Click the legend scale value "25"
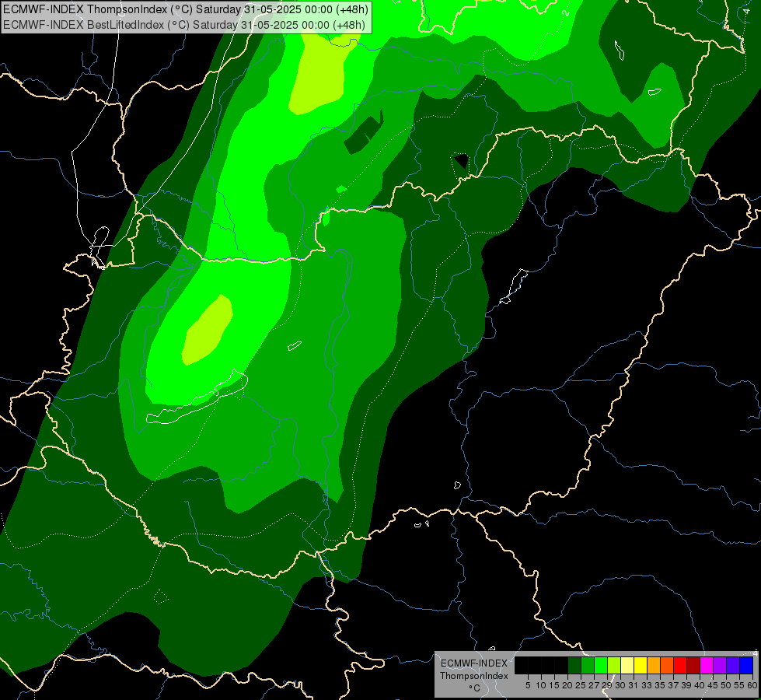This screenshot has height=700, width=761. click(x=581, y=685)
